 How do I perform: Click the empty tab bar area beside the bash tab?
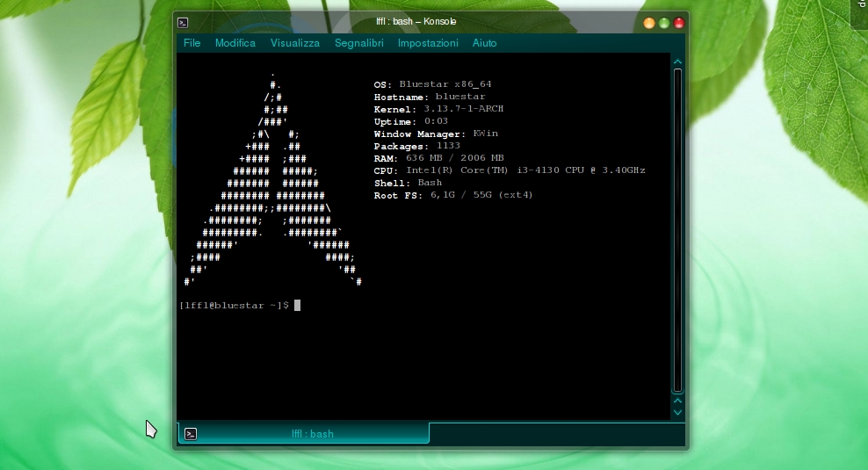(553, 434)
